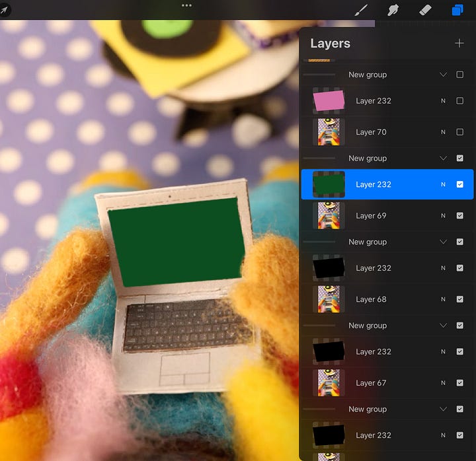Tap black thumbnail of Layer 232 above Layer 68

coord(329,268)
